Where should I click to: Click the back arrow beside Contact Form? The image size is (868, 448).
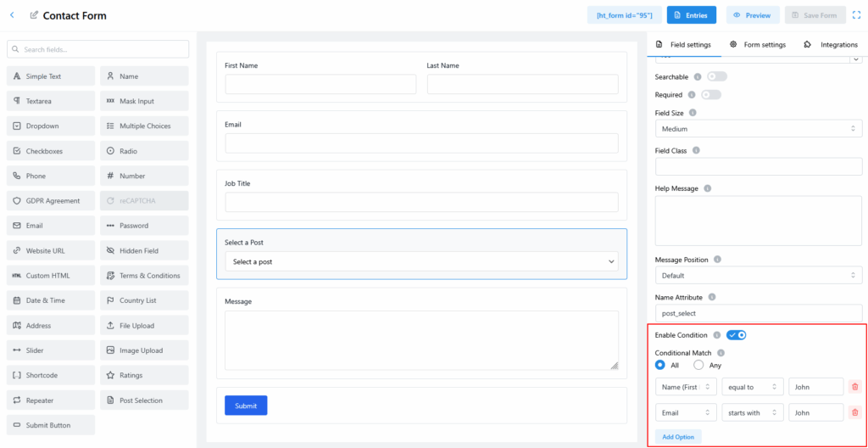click(x=12, y=15)
